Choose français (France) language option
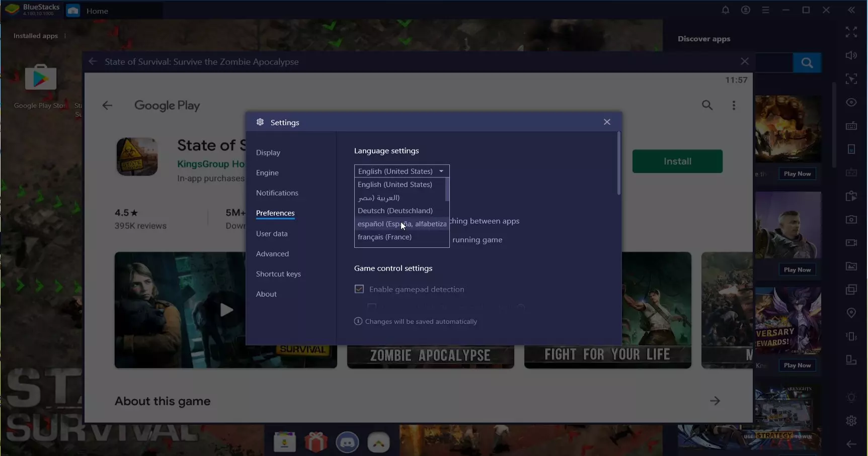The width and height of the screenshot is (868, 456). 384,237
